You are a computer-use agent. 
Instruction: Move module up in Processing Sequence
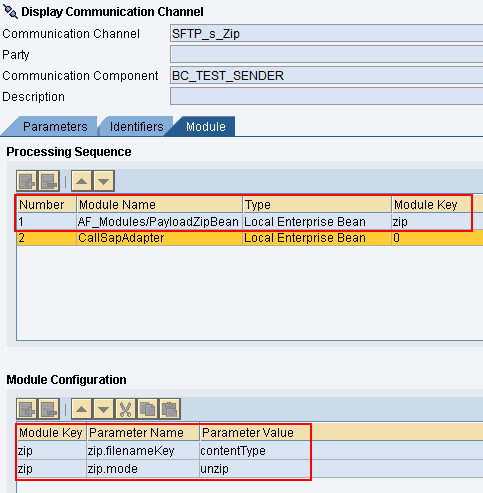(82, 181)
